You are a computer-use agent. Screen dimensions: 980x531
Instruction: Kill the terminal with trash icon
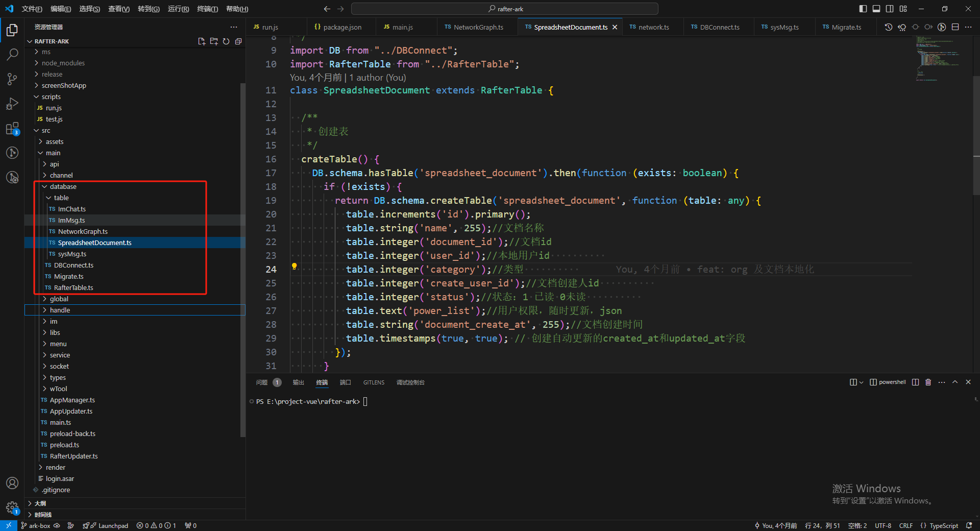point(928,382)
